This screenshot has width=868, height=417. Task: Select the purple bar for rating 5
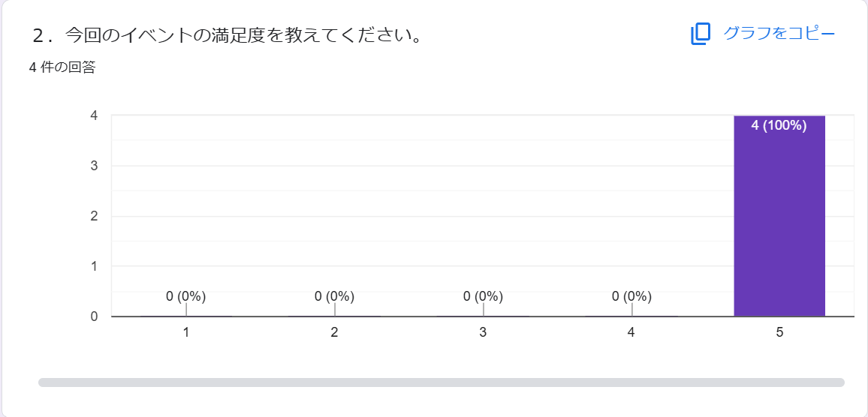(779, 216)
